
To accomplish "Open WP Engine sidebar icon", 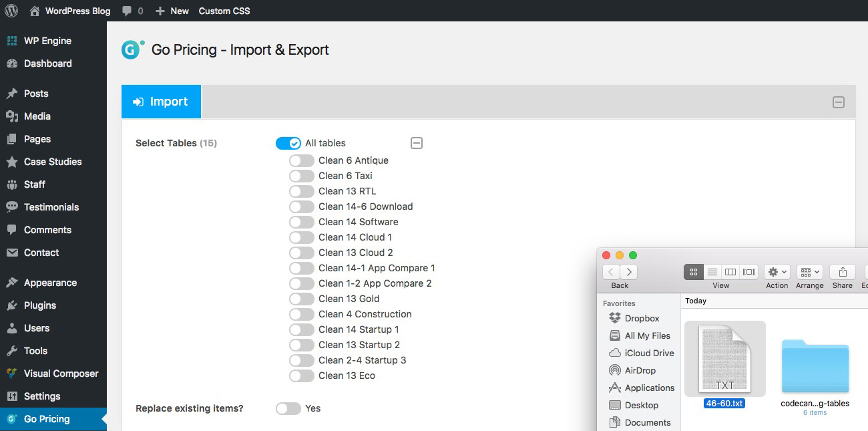I will tap(12, 41).
